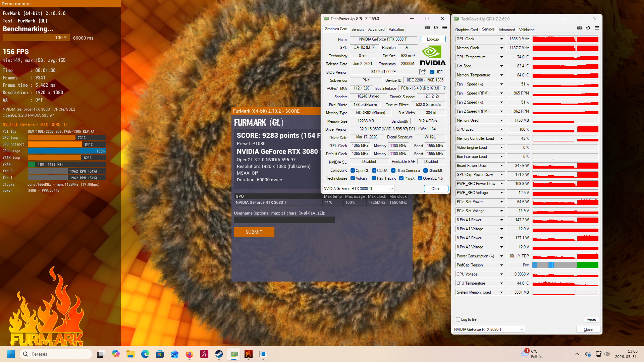Click the FurMark flame icon in taskbar
Screen dimensions: 644x362
pyautogui.click(x=248, y=354)
